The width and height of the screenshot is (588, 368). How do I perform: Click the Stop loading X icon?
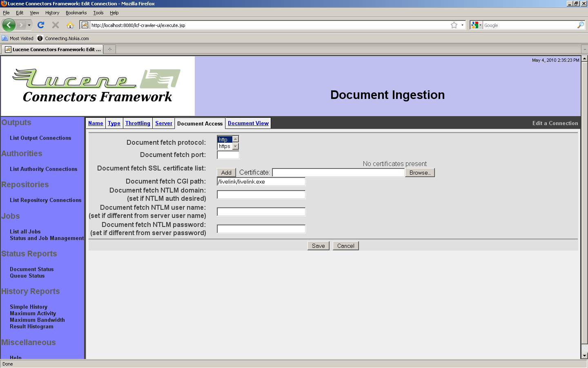tap(56, 25)
